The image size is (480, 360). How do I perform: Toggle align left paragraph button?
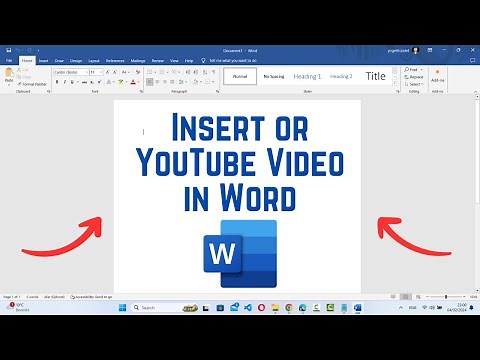[x=150, y=82]
